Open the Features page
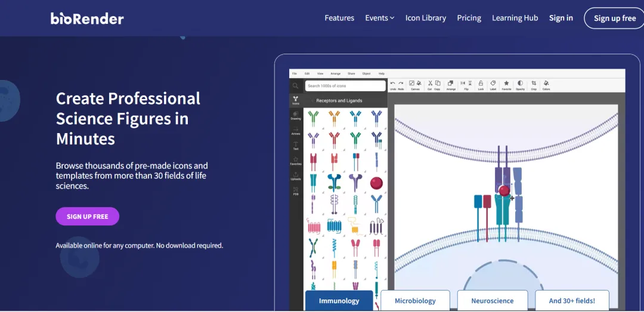This screenshot has height=312, width=644. click(x=339, y=18)
